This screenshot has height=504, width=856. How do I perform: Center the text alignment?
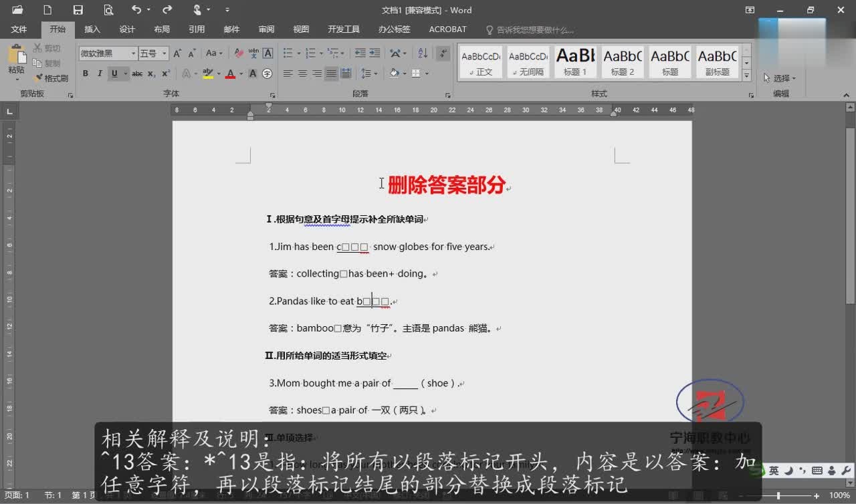pos(302,74)
